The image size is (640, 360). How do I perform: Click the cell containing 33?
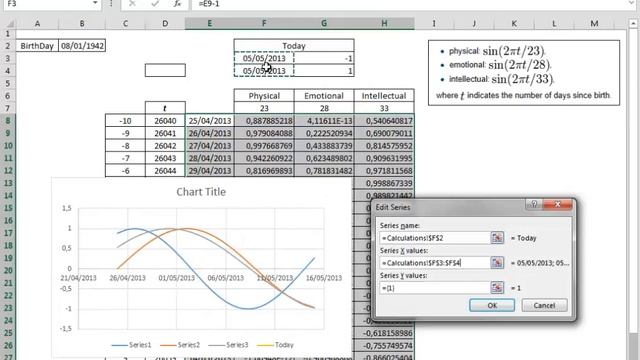tap(384, 108)
